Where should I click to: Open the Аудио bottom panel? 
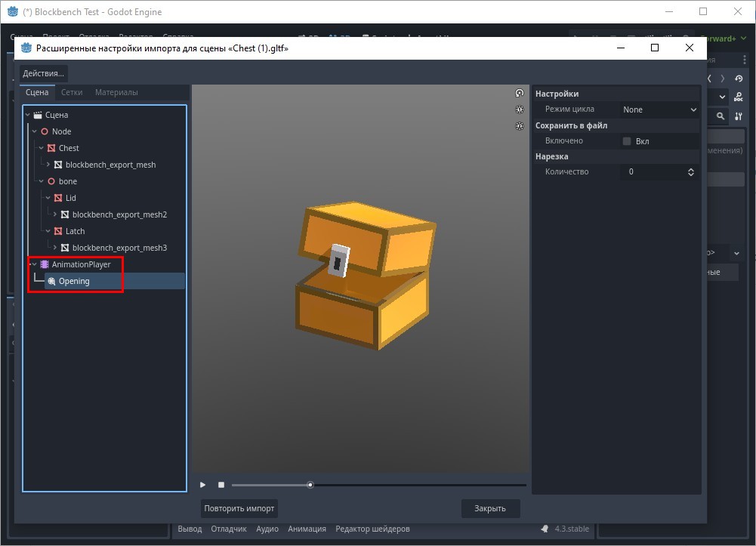[267, 529]
